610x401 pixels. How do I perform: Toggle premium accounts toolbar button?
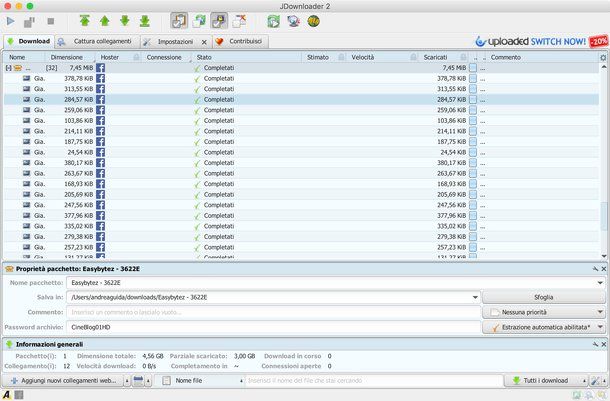click(x=219, y=21)
